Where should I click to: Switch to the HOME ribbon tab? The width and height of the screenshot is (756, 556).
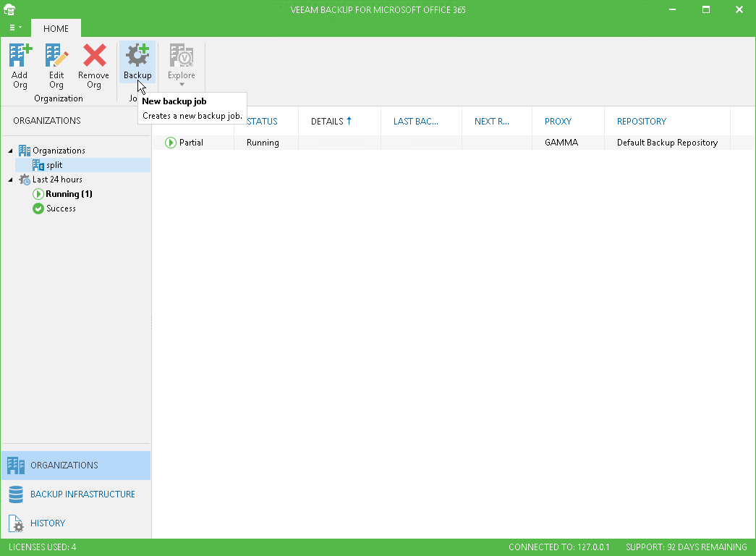[x=56, y=28]
